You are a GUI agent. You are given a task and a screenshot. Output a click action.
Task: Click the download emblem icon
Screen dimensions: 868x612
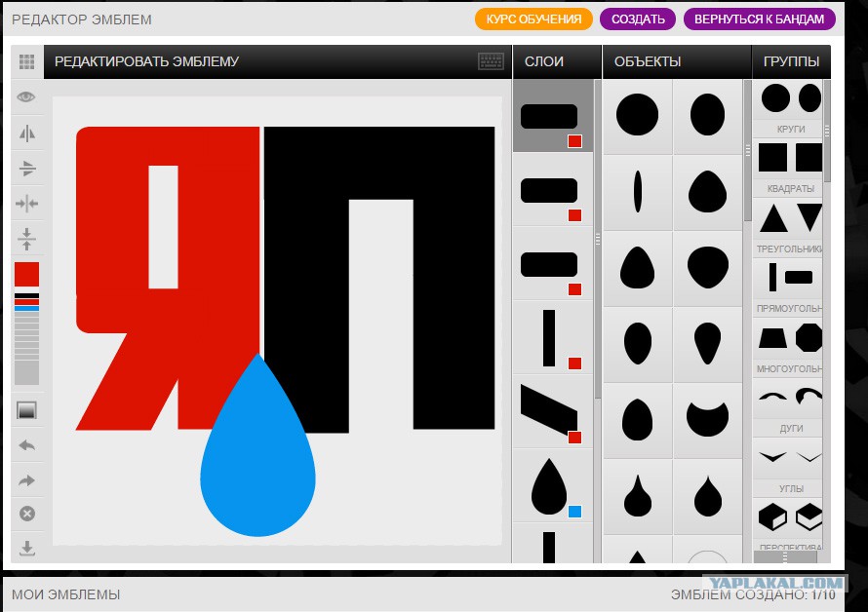26,548
